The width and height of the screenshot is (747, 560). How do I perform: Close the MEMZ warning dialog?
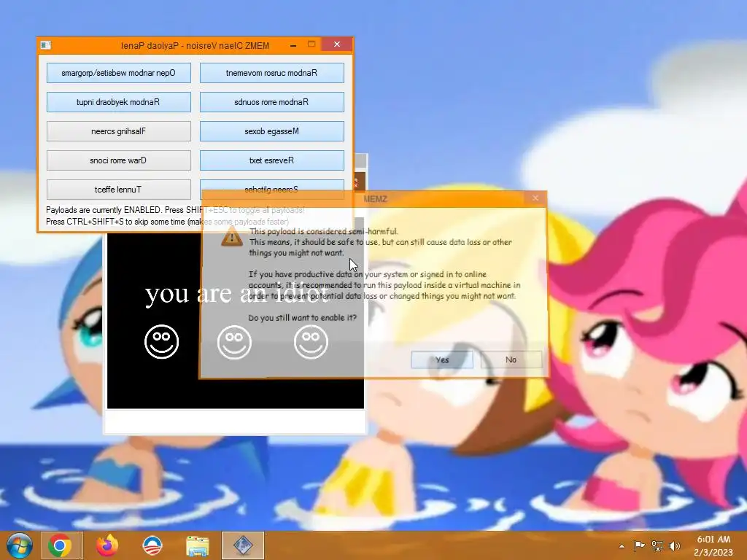point(535,198)
